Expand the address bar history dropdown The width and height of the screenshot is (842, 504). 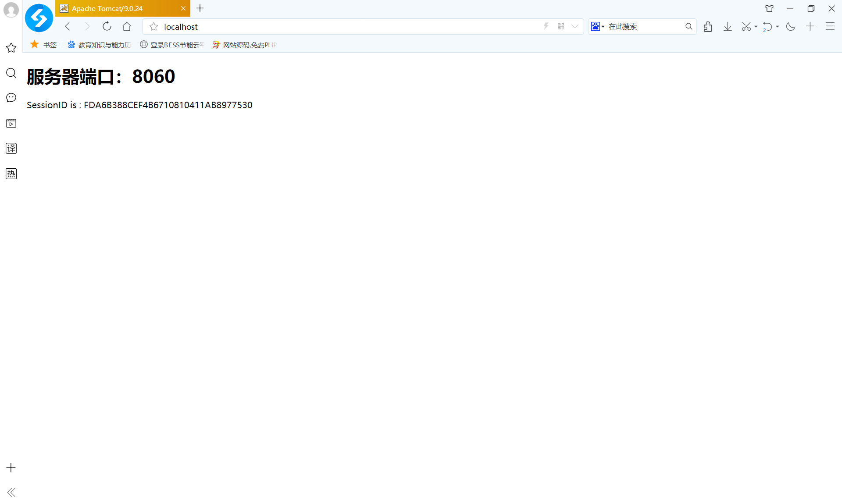point(575,26)
